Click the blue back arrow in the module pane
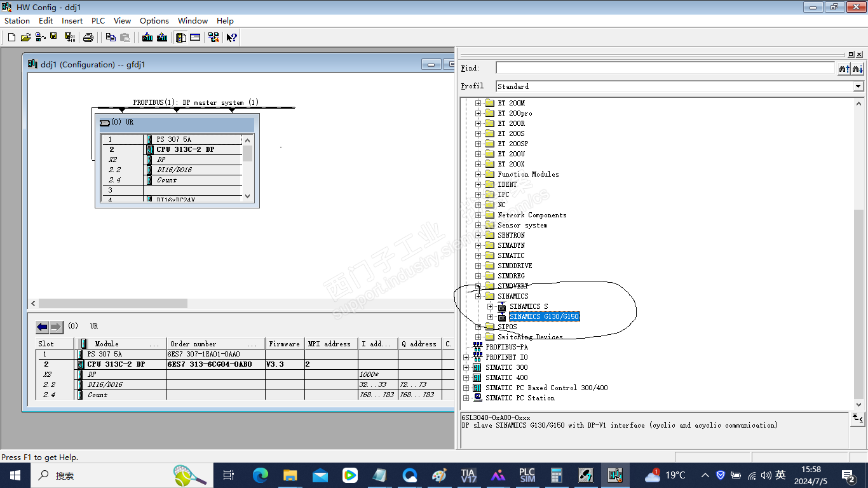 coord(42,327)
